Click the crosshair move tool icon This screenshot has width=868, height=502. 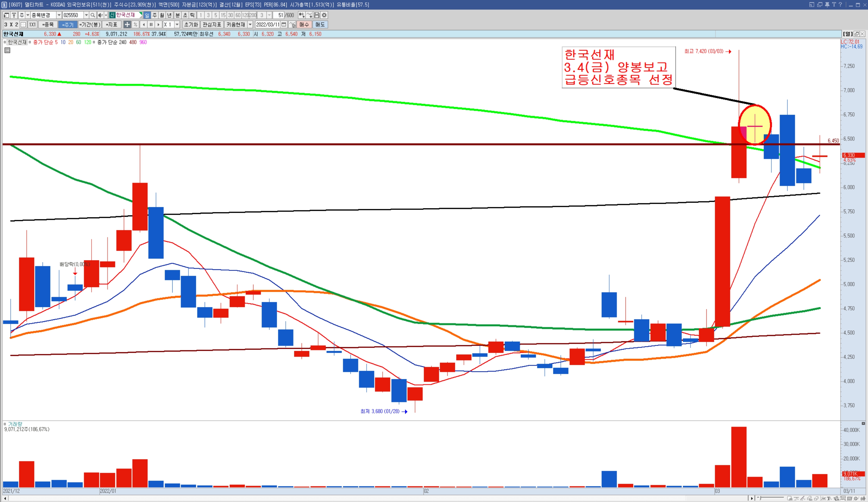pos(127,24)
